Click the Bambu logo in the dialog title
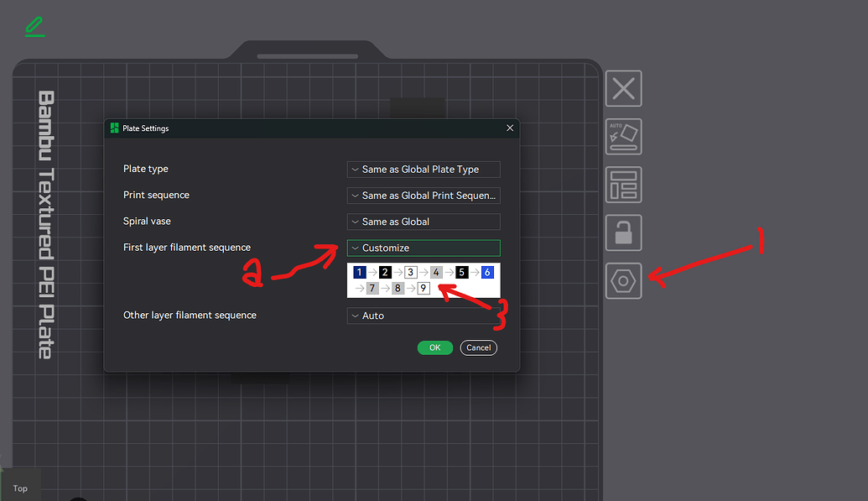 point(115,128)
